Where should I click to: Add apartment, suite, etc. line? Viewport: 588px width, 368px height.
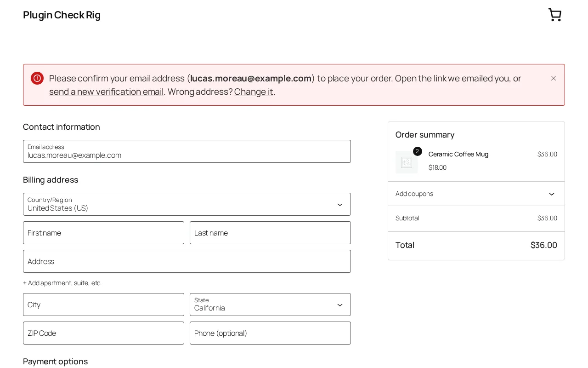(62, 283)
